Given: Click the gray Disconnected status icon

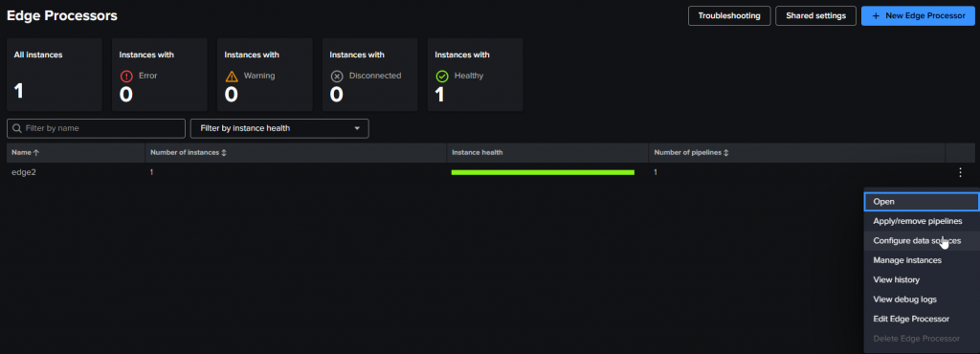Looking at the screenshot, I should tap(336, 77).
